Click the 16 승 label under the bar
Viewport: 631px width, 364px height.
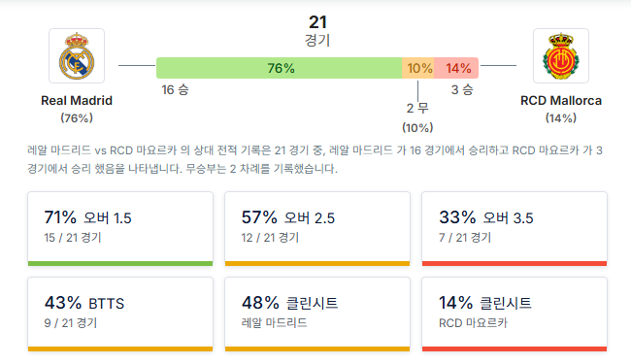175,89
